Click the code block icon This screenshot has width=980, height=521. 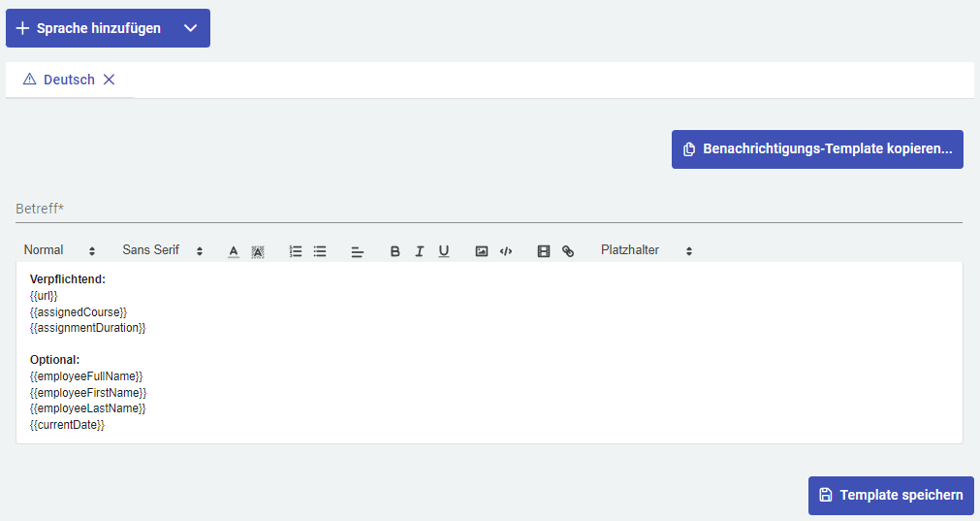(505, 251)
